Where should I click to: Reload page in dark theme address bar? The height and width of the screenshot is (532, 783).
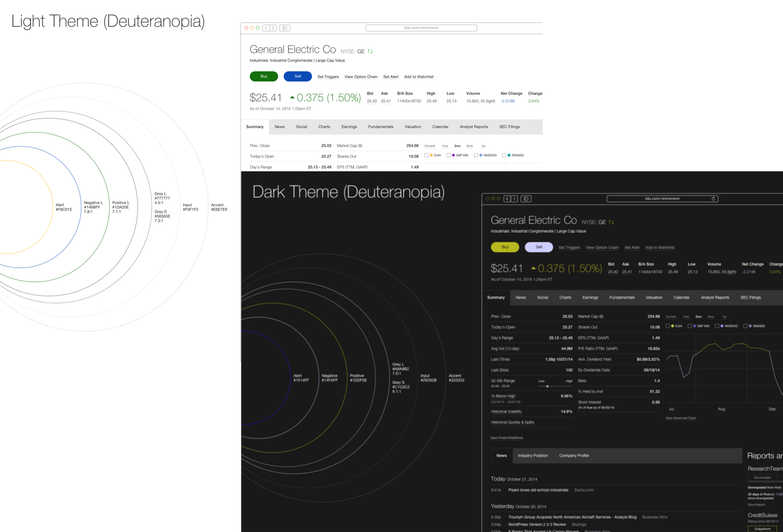(714, 199)
